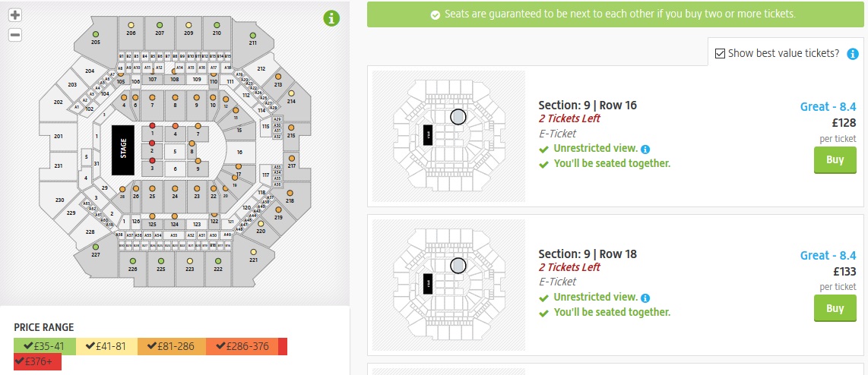Toggle Show best value tickets checkbox
868x375 pixels.
(x=721, y=54)
